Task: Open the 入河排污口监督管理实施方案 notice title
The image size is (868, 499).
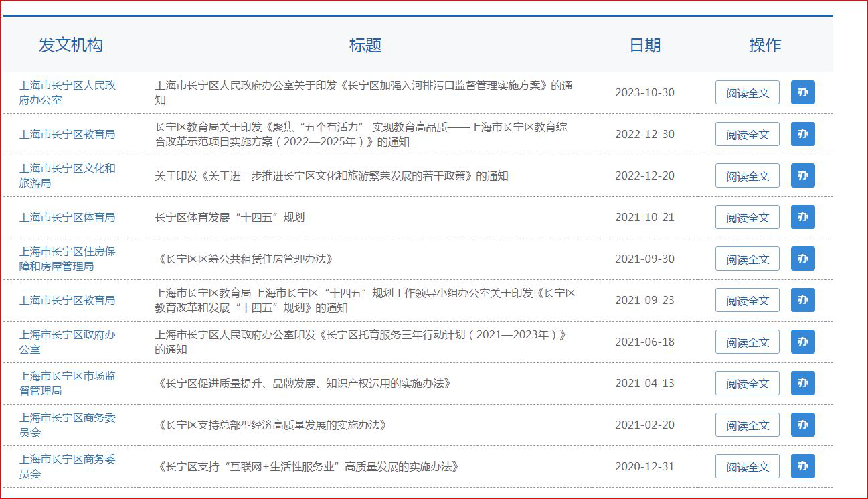Action: (364, 93)
